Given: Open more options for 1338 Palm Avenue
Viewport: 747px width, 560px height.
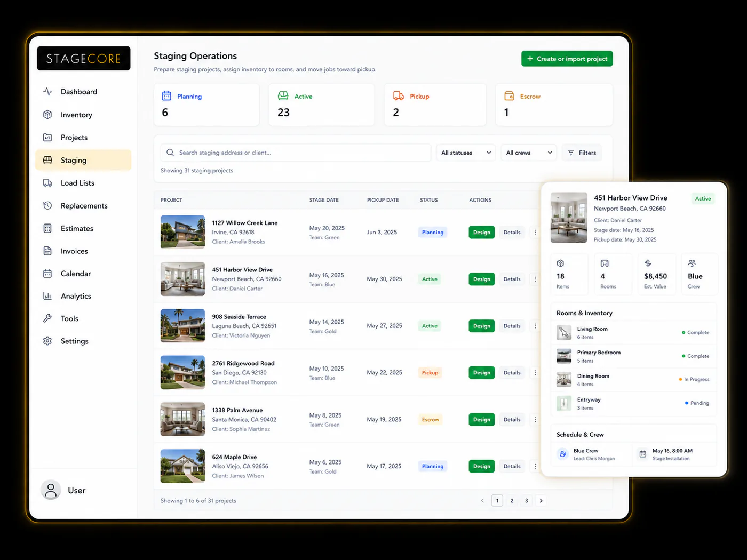Looking at the screenshot, I should click(535, 420).
